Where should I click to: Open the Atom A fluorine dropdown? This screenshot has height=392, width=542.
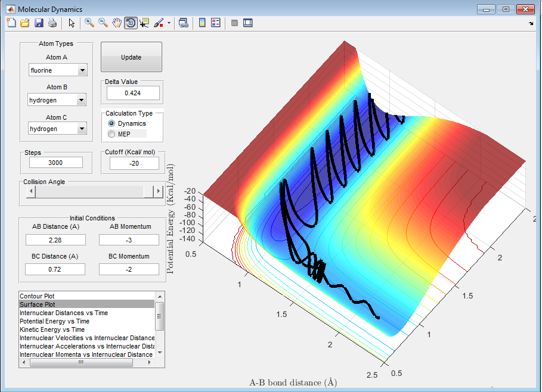point(82,70)
